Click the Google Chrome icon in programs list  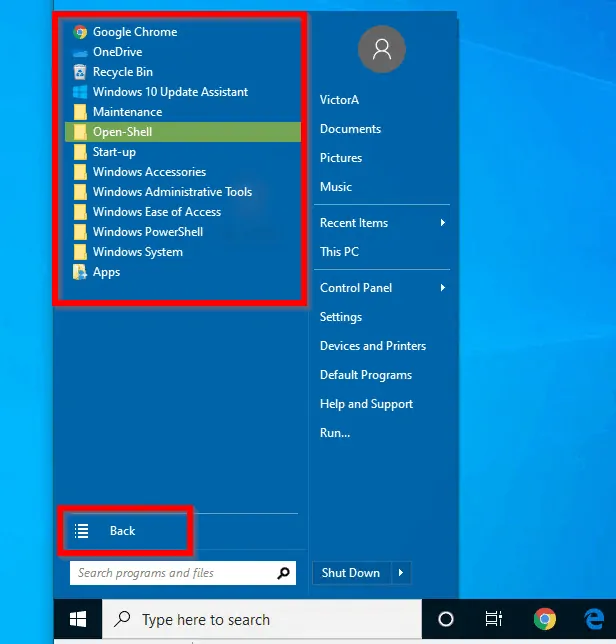tap(80, 32)
